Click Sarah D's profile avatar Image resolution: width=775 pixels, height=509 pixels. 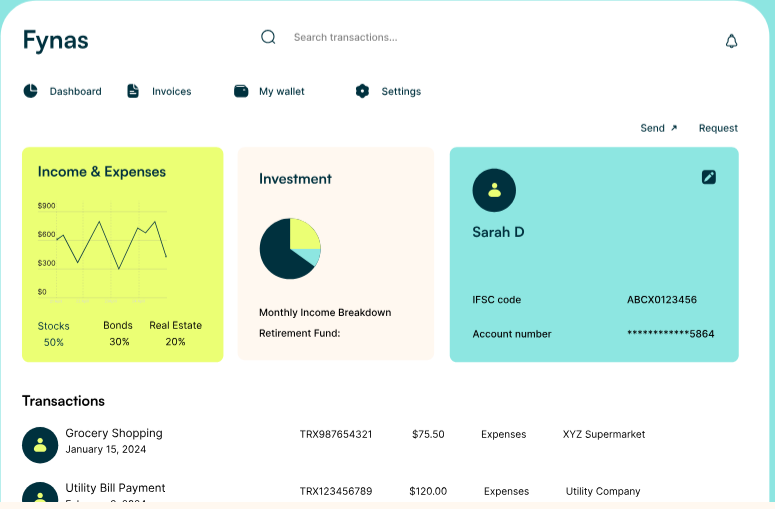pos(494,190)
